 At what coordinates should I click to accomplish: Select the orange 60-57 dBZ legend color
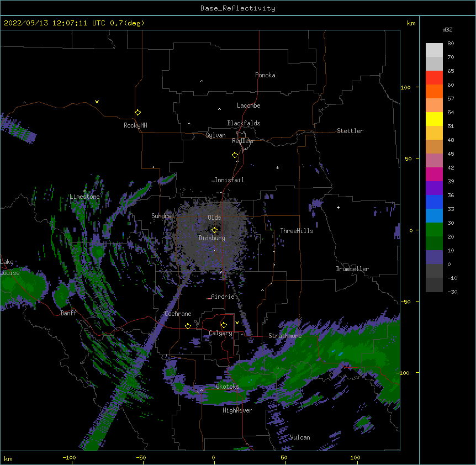click(x=434, y=91)
